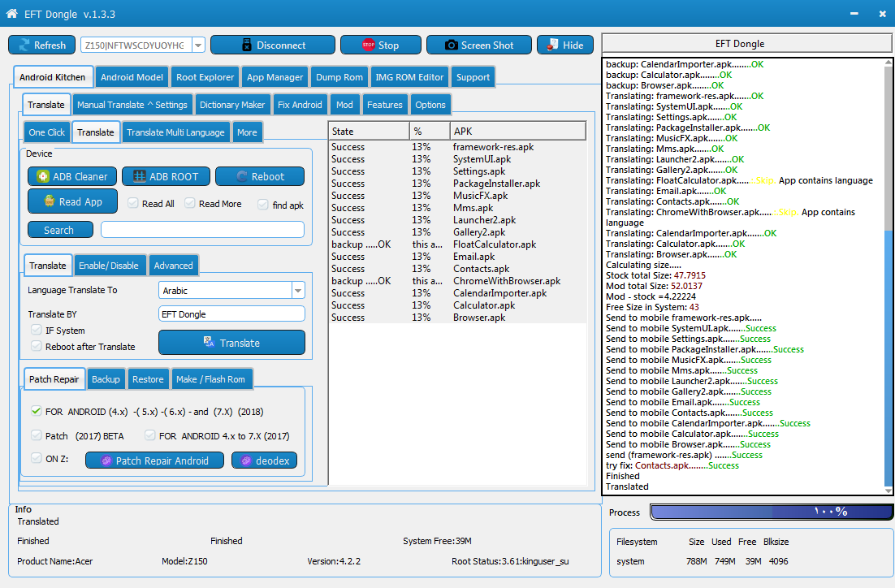This screenshot has height=588, width=895.
Task: Click the Disconnect device icon
Action: pyautogui.click(x=247, y=45)
